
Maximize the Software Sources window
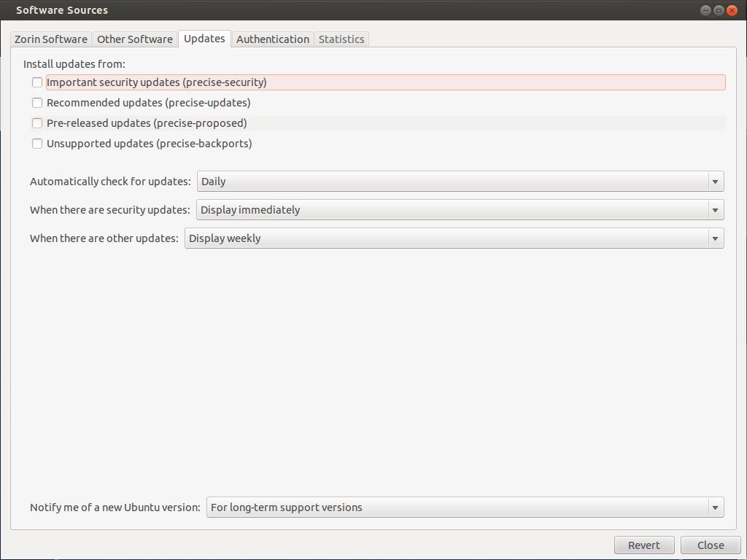pos(719,10)
